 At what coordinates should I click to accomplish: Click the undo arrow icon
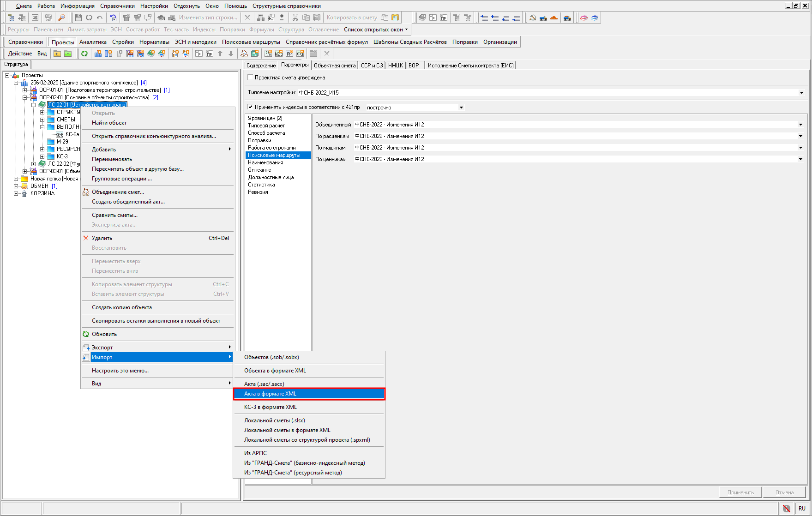(x=100, y=18)
